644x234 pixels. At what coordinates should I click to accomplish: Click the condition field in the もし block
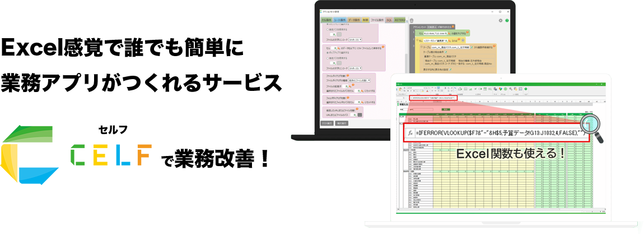click(x=434, y=41)
